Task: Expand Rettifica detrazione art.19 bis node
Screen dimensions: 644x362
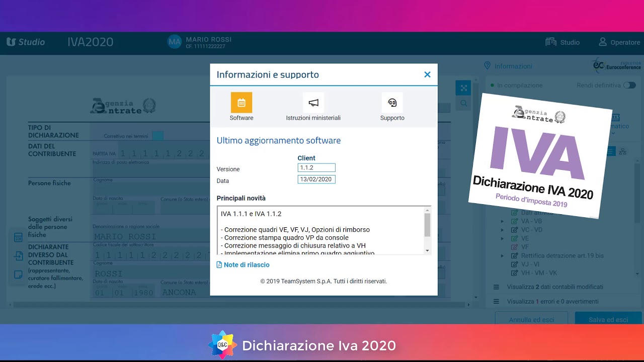Action: click(x=502, y=256)
